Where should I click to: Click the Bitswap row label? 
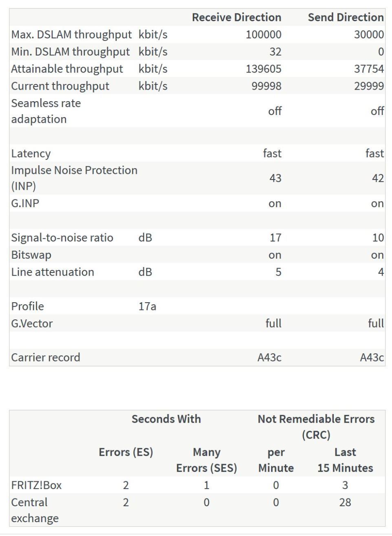[31, 255]
